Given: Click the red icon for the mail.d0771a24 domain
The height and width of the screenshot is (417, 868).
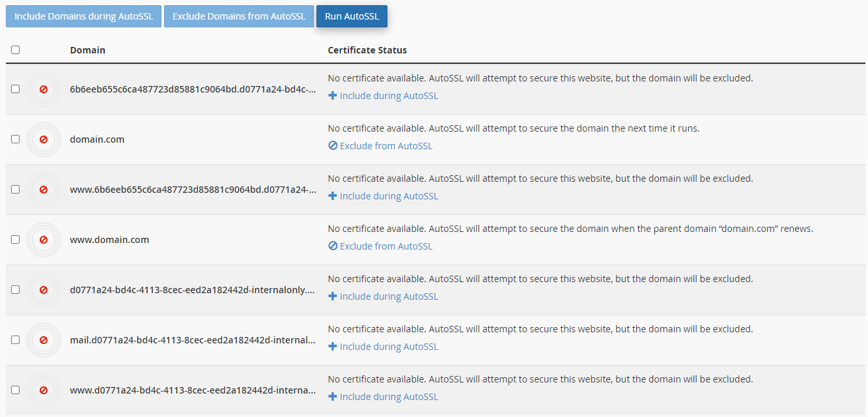Looking at the screenshot, I should pos(44,339).
